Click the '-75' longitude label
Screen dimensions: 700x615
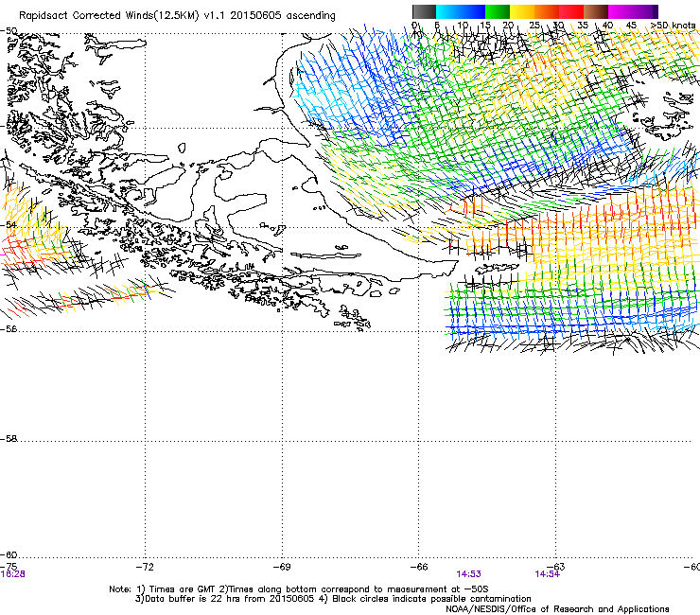coord(9,567)
